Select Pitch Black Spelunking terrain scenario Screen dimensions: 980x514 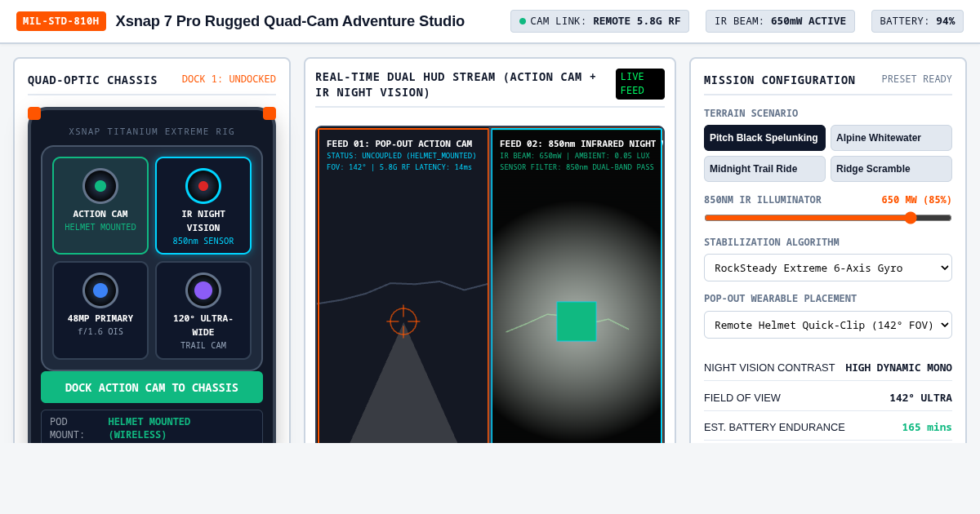click(x=764, y=138)
